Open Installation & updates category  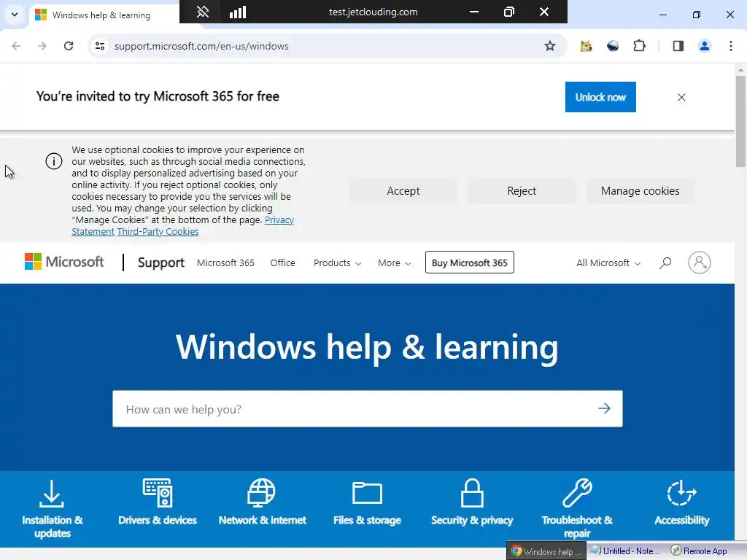tap(53, 509)
